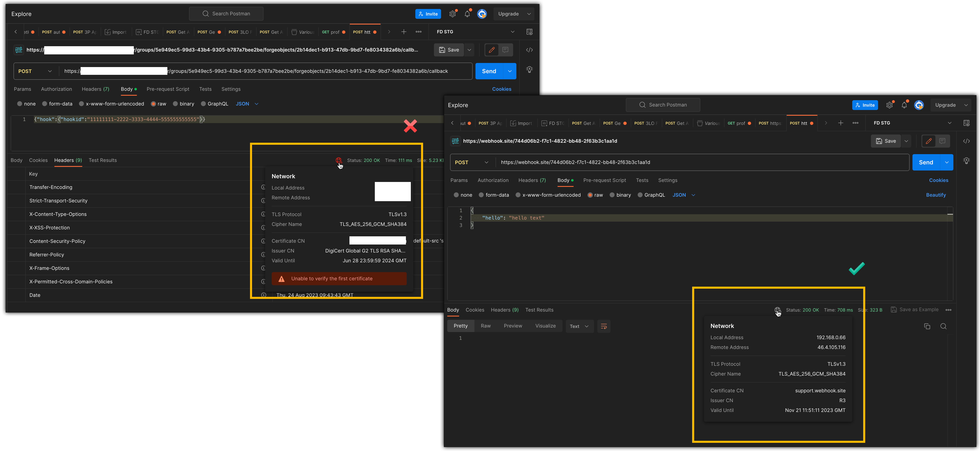
Task: Open environment quick look in right window
Action: pyautogui.click(x=966, y=123)
